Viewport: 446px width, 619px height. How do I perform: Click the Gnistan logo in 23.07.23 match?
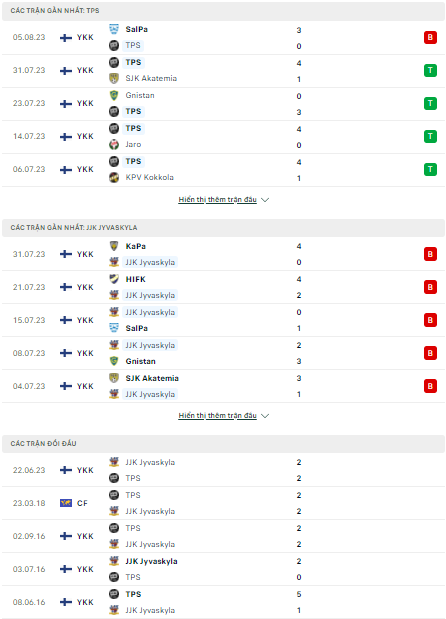114,95
